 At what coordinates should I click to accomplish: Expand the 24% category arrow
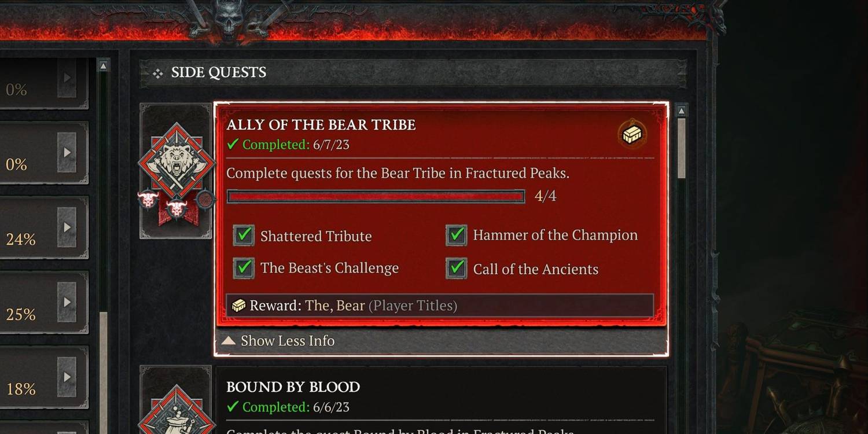[x=67, y=227]
